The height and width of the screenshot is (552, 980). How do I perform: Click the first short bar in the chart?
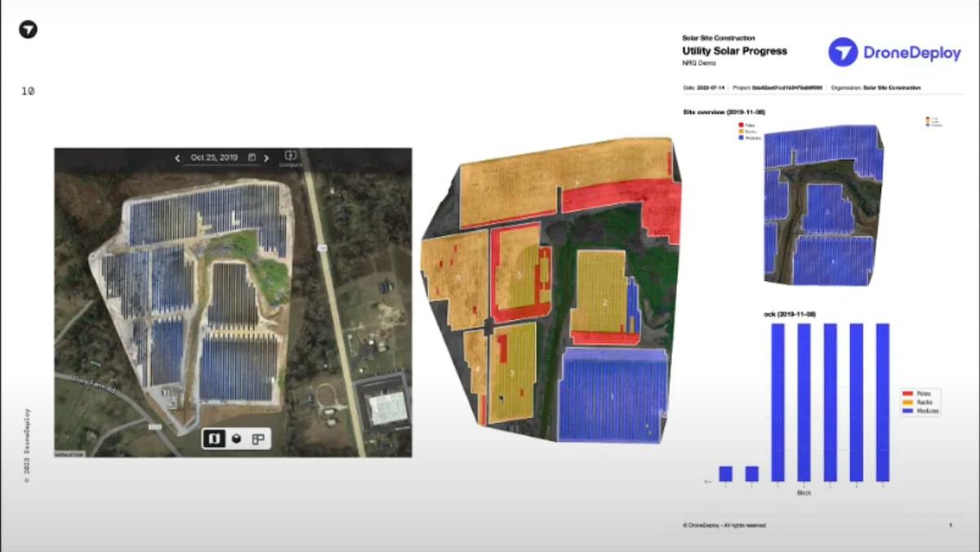point(725,474)
